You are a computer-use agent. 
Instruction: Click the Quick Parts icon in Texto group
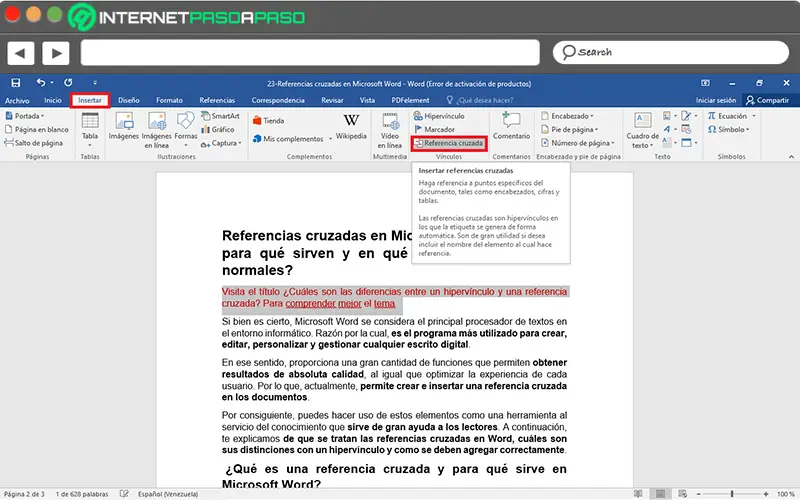coord(667,116)
